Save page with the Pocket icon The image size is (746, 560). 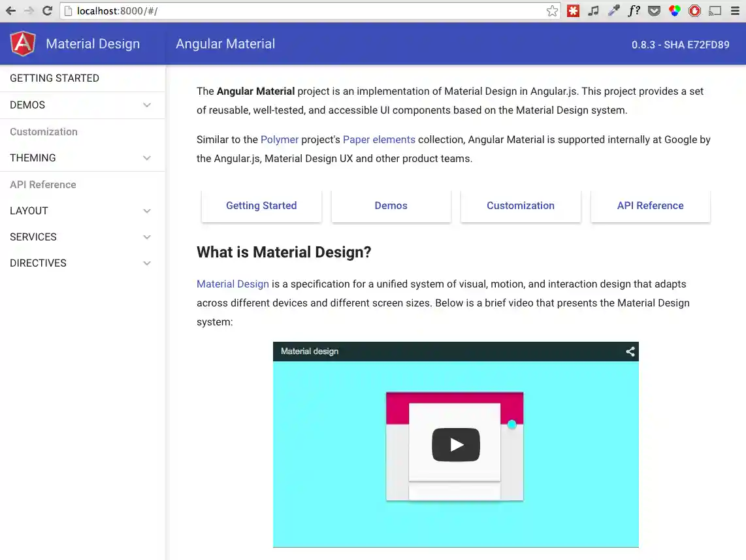pos(654,10)
